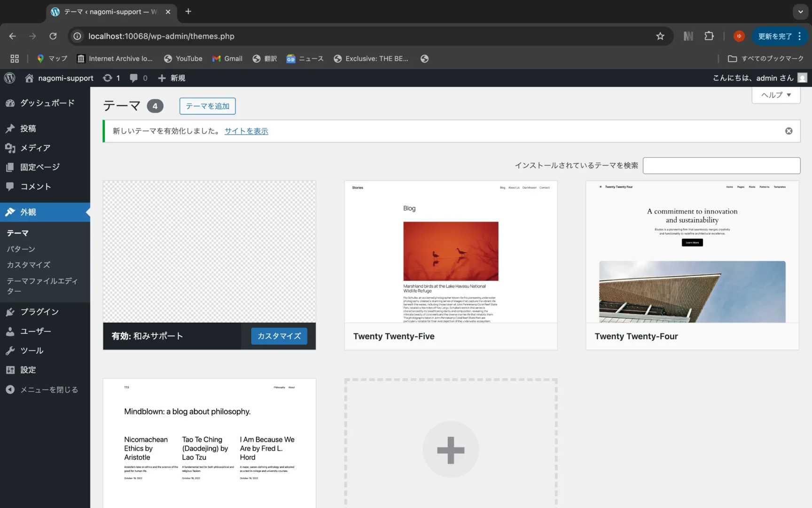This screenshot has width=812, height=508.
Task: Click the テーマを追加 button
Action: point(207,106)
